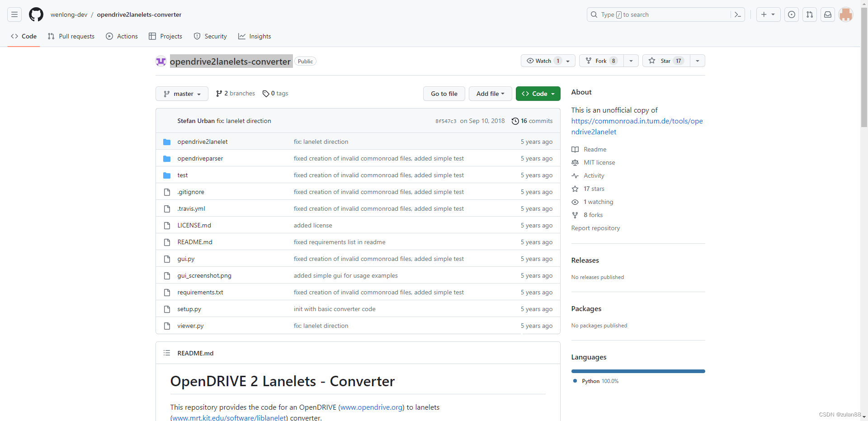View commit history via the clock icon

tap(515, 121)
